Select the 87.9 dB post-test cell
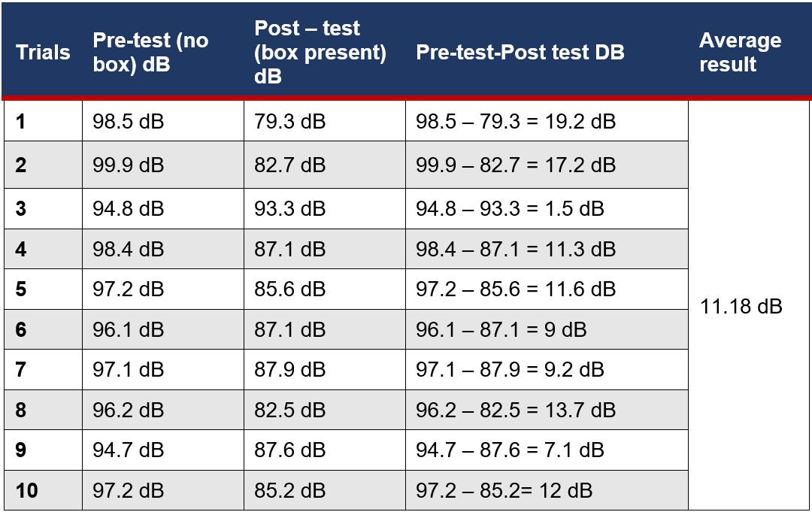This screenshot has width=812, height=512. 289,369
